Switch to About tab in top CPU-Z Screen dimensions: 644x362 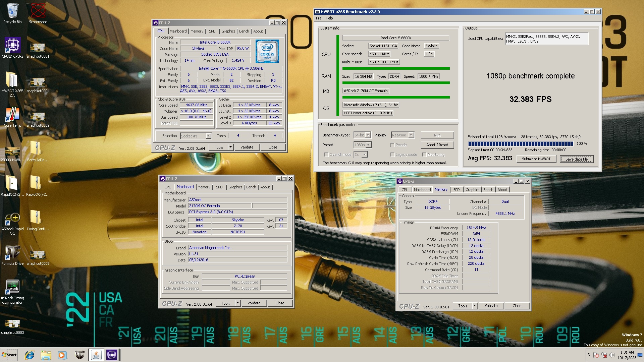pos(258,31)
